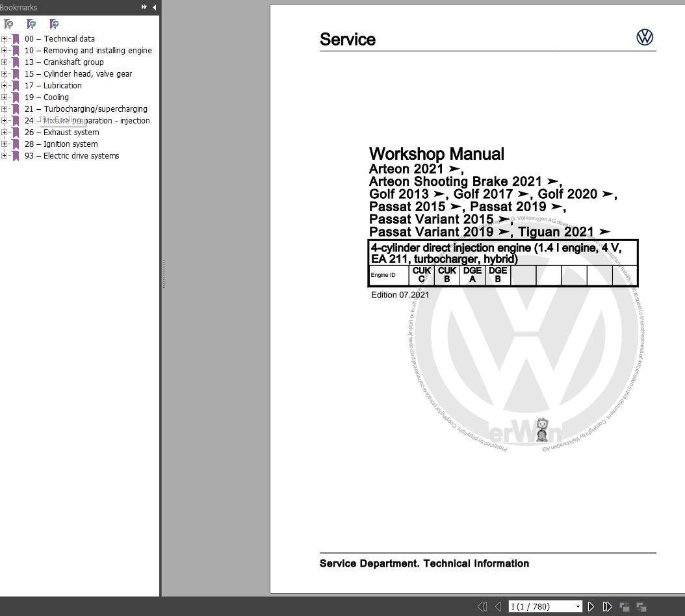Click the next page arrow
Viewport: 685px width, 616px height.
pos(591,606)
